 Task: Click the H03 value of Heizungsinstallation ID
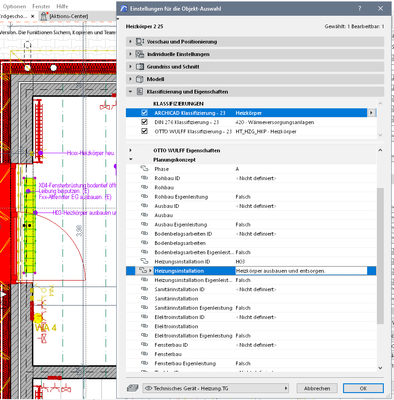[240, 262]
